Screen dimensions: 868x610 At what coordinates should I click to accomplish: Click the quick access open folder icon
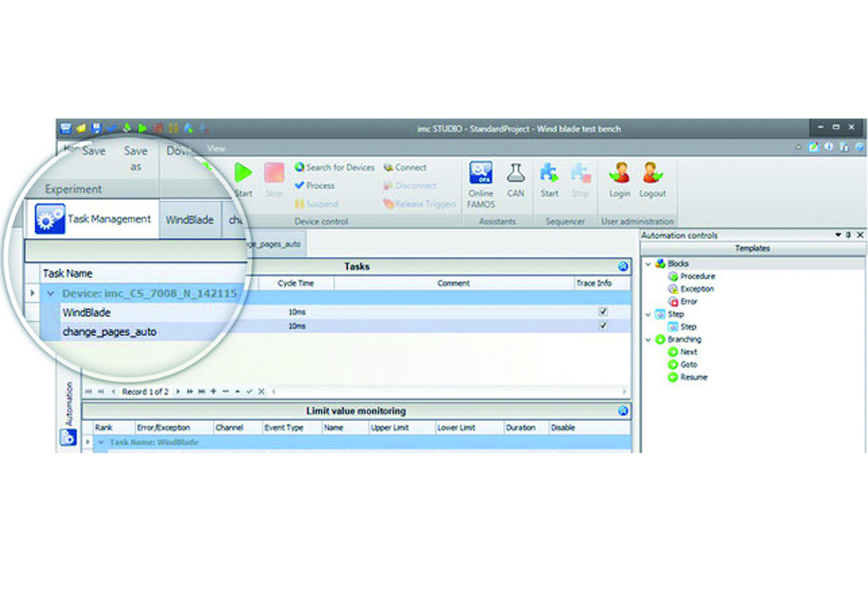[x=81, y=128]
